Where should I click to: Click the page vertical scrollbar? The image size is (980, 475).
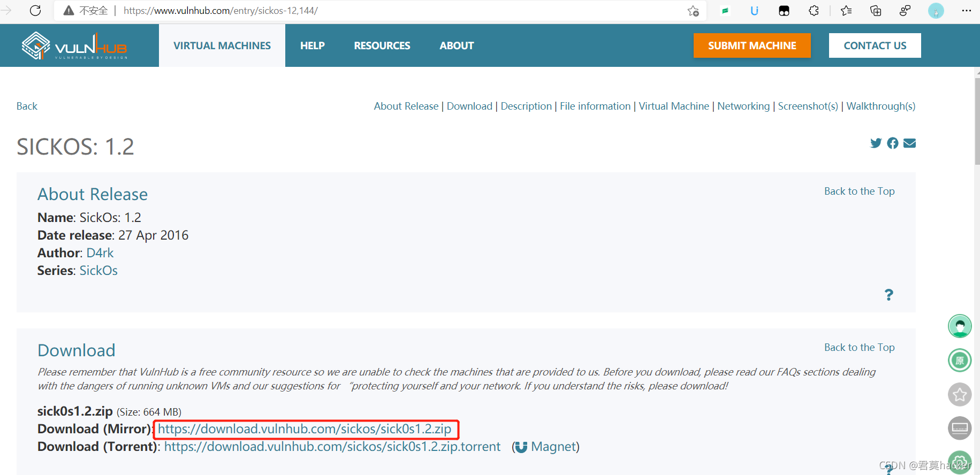[x=977, y=121]
